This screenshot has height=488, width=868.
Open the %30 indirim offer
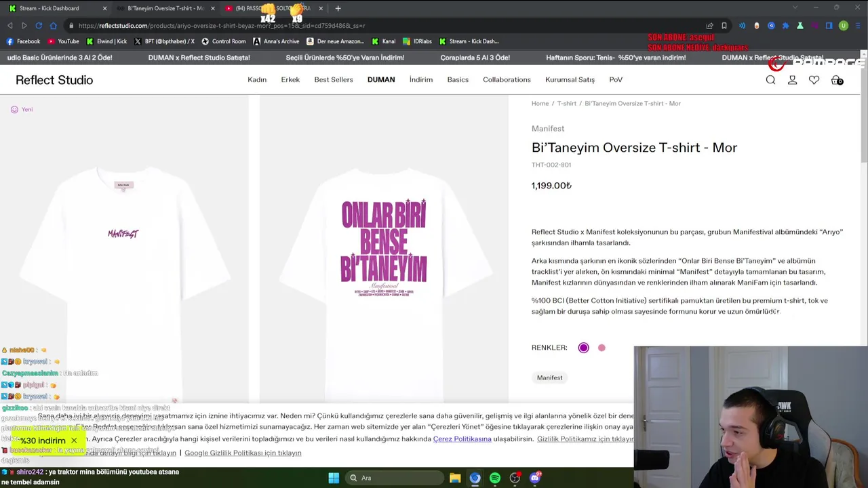(42, 441)
